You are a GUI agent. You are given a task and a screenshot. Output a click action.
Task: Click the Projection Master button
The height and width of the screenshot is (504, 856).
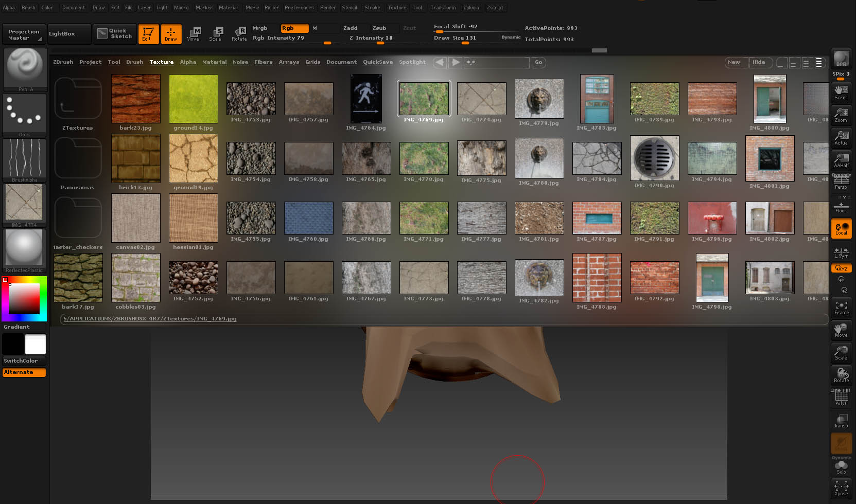pyautogui.click(x=24, y=34)
